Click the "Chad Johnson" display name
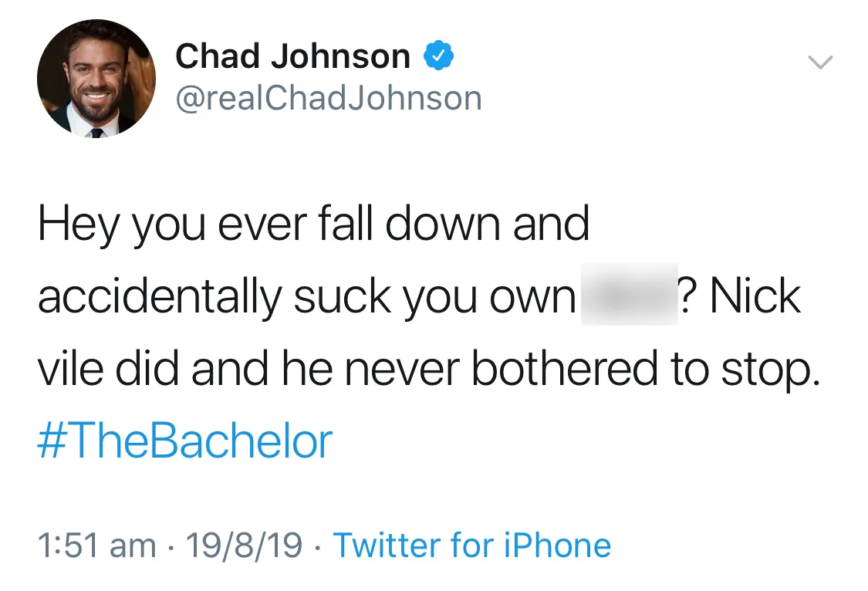The width and height of the screenshot is (868, 591). click(292, 56)
